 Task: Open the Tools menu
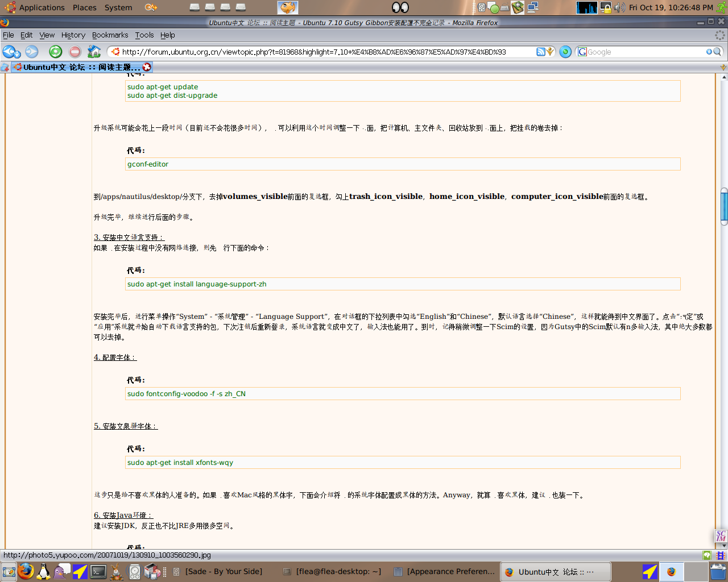144,35
